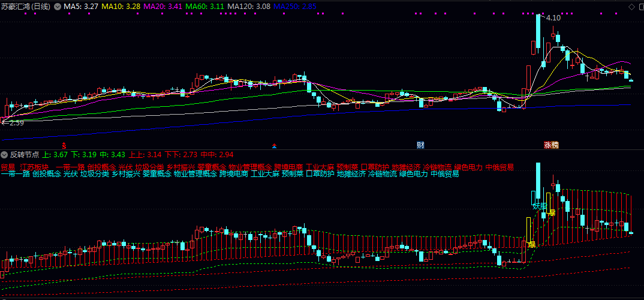The height and width of the screenshot is (300, 644).
Task: Click the 财 financial report marker
Action: [421, 145]
